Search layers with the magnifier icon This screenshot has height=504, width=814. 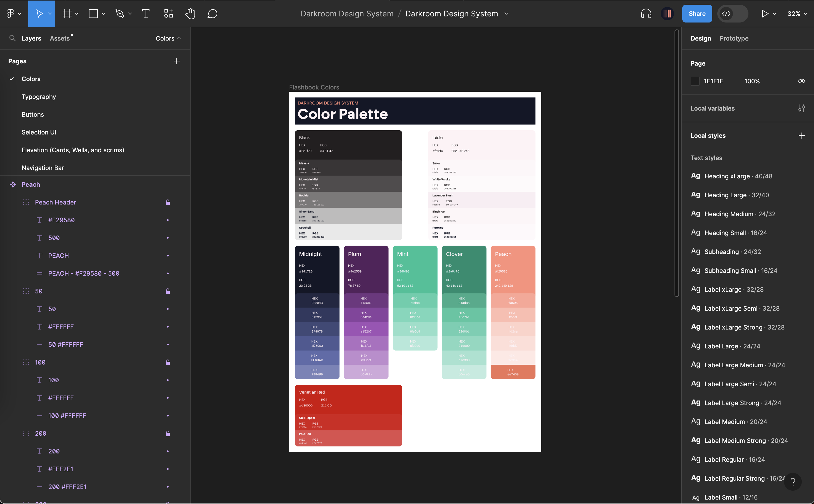[x=12, y=38]
